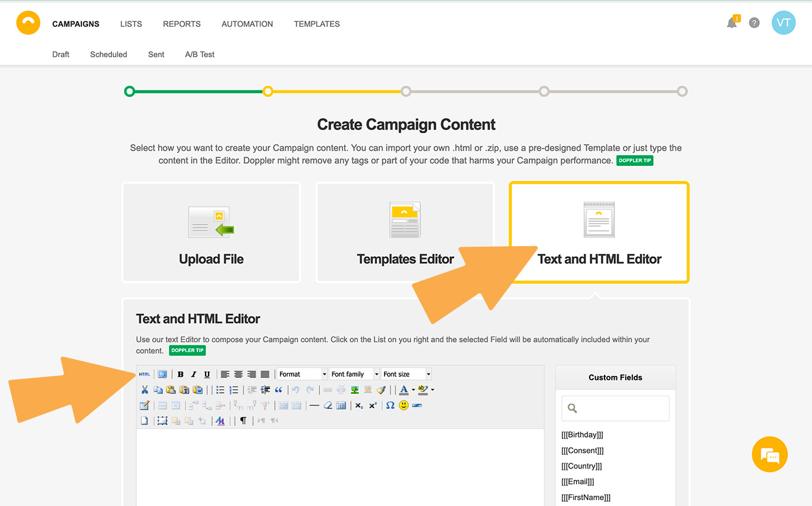Image resolution: width=812 pixels, height=506 pixels.
Task: Remove formatting with the eraser icon
Action: click(x=328, y=406)
